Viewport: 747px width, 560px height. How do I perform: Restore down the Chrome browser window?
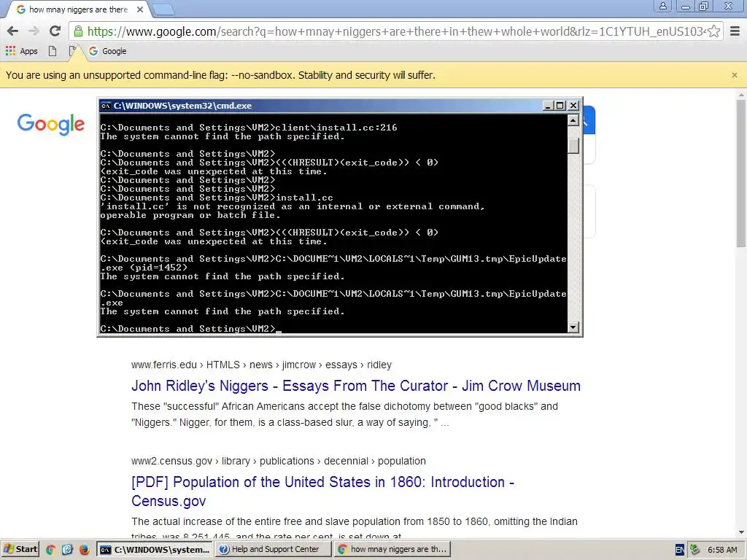click(x=703, y=6)
